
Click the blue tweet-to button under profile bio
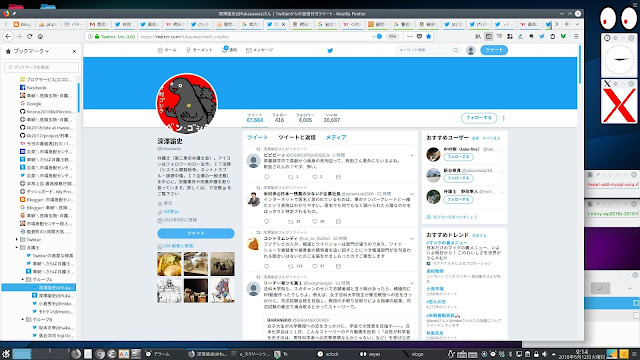pos(196,233)
